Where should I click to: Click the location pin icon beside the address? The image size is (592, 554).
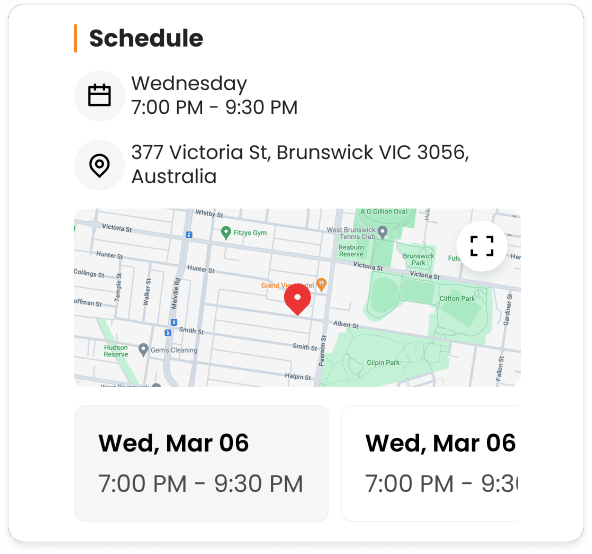coord(99,165)
